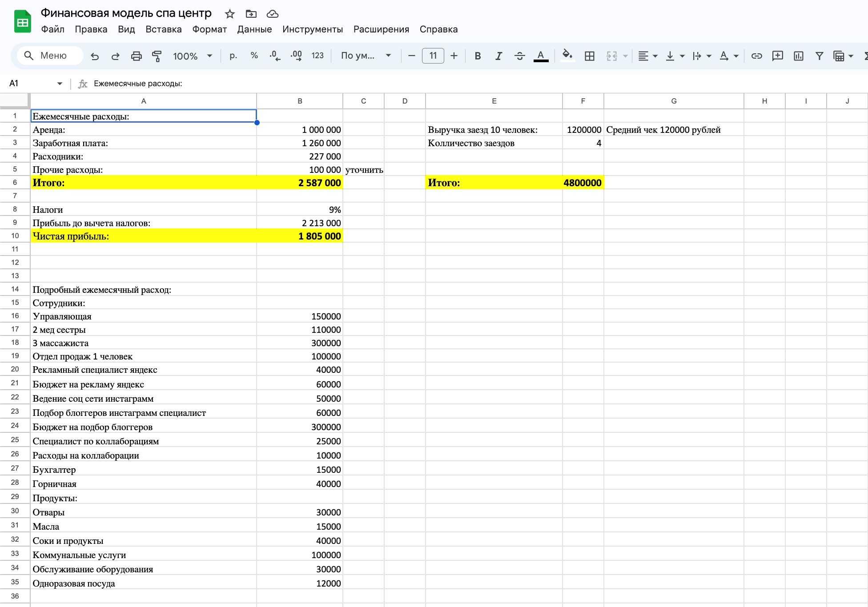Screen dimensions: 868x607
Task: Star this spreadsheet document
Action: coord(229,14)
